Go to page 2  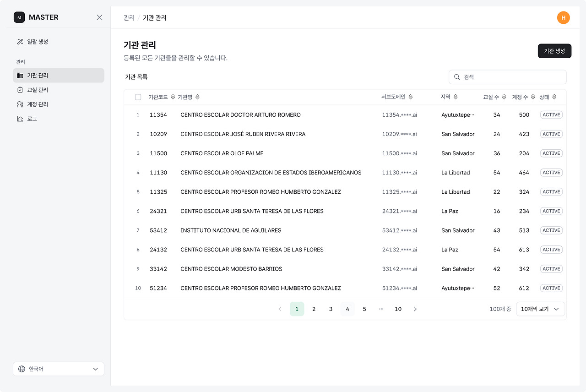314,309
